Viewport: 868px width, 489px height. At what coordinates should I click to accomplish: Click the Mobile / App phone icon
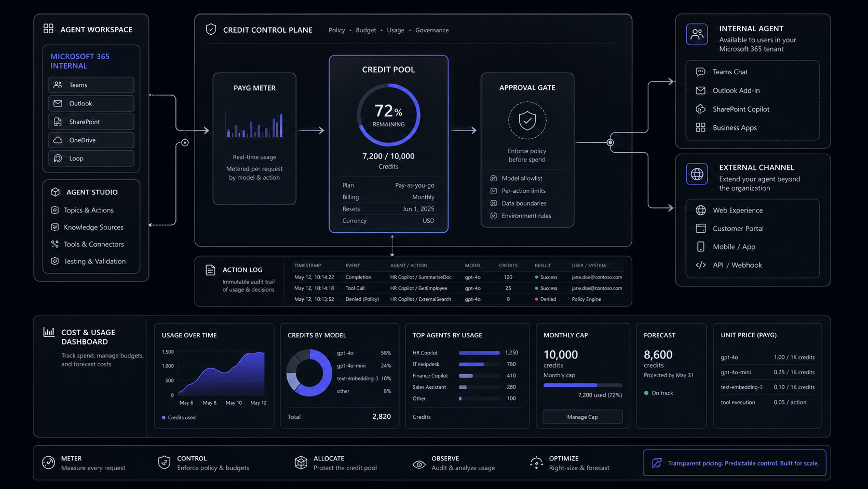point(700,246)
